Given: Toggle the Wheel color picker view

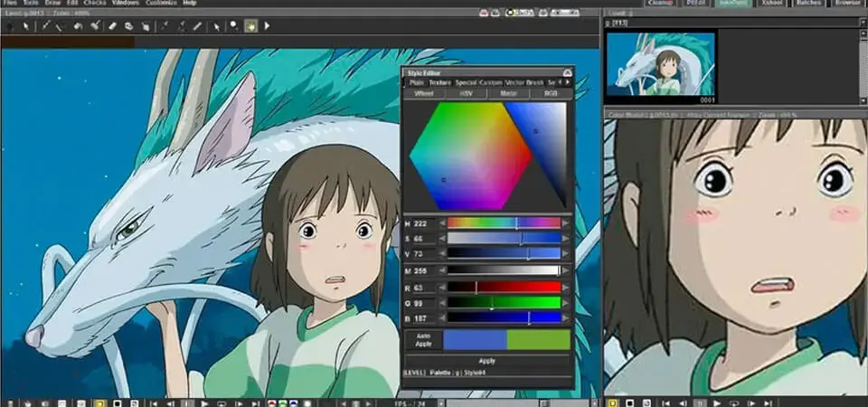Looking at the screenshot, I should 424,93.
